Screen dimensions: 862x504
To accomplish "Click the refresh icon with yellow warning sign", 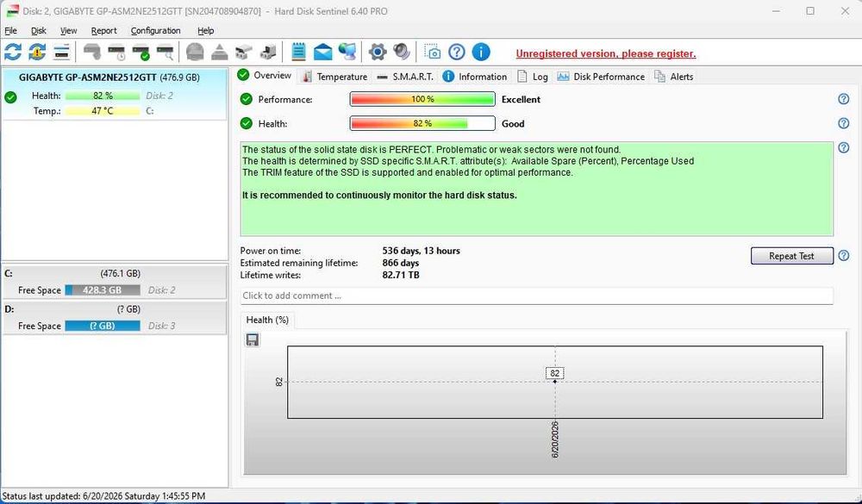I will point(37,53).
